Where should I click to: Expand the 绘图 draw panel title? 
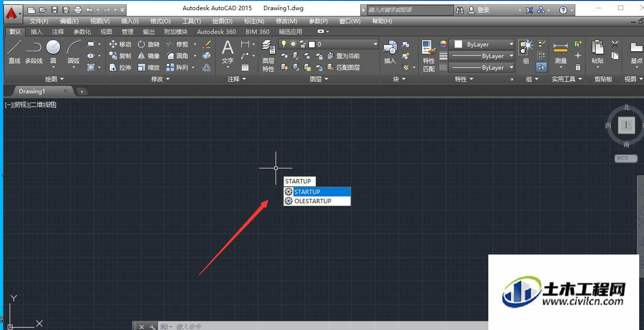[x=54, y=79]
